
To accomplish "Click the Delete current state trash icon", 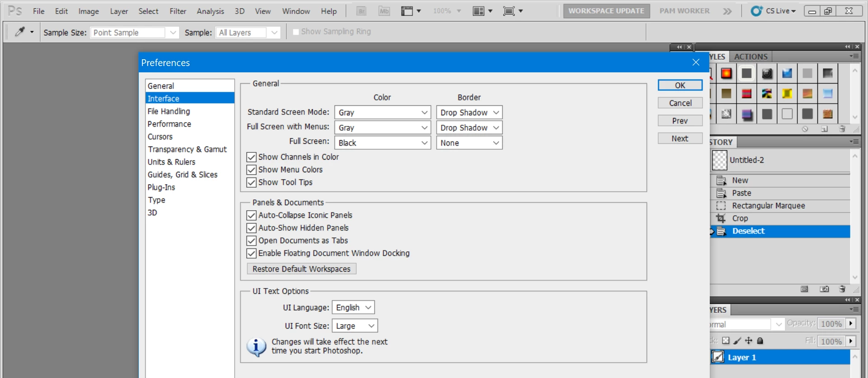I will (x=842, y=289).
